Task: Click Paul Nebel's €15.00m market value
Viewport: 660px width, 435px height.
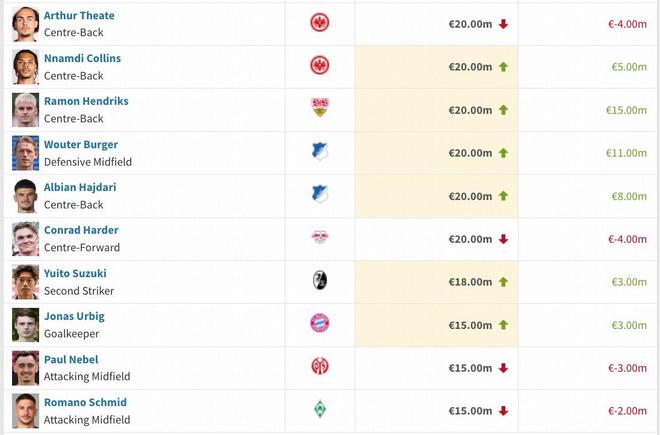Action: click(470, 368)
